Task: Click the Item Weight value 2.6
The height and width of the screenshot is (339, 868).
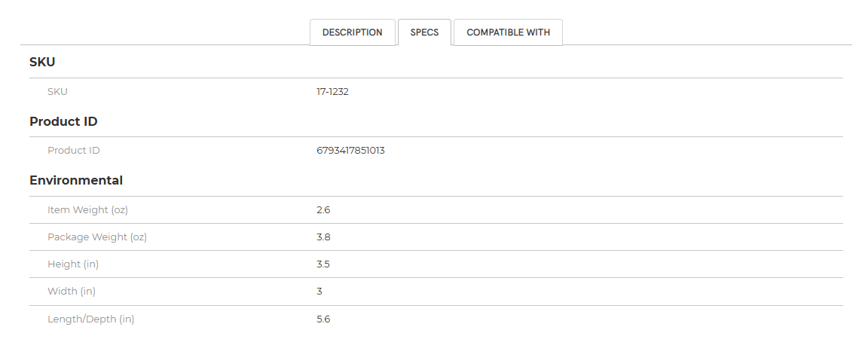Action: tap(323, 210)
